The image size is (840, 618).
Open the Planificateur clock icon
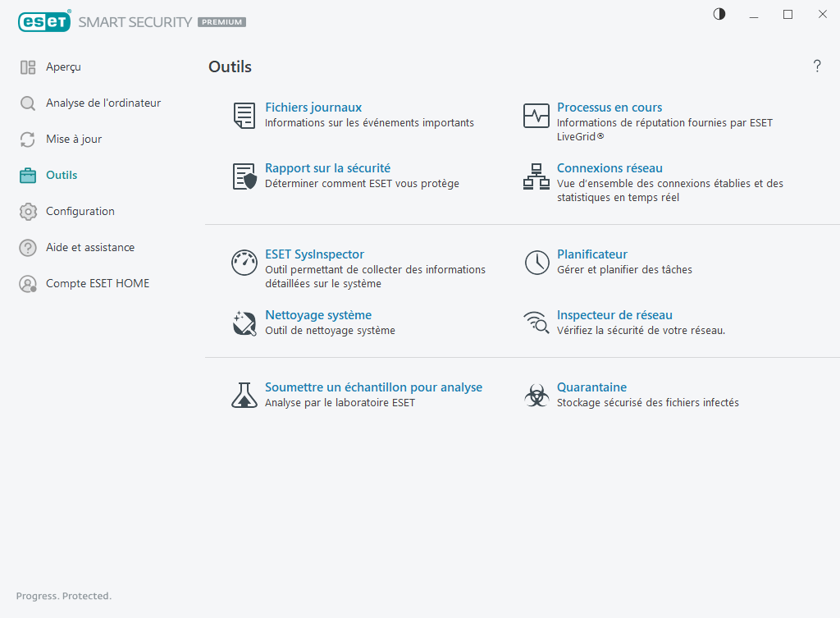(536, 262)
